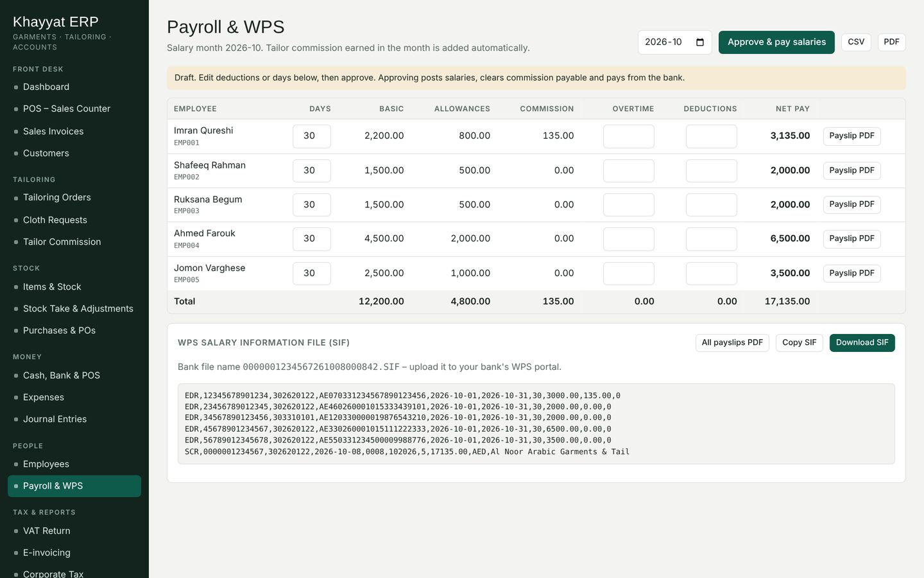
Task: Open VAT Return page
Action: (x=74, y=530)
